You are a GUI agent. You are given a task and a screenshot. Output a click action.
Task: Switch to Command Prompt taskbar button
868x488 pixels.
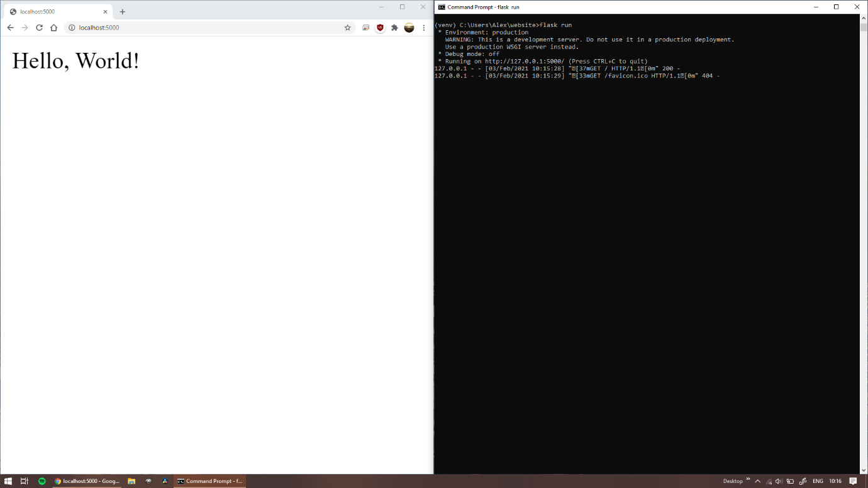[209, 481]
